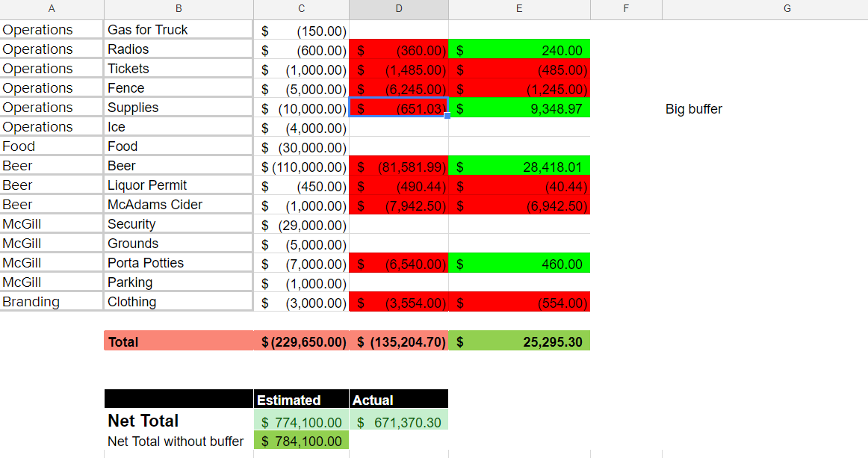Select the (150.00) gas budget cell
The height and width of the screenshot is (458, 868).
(x=301, y=30)
